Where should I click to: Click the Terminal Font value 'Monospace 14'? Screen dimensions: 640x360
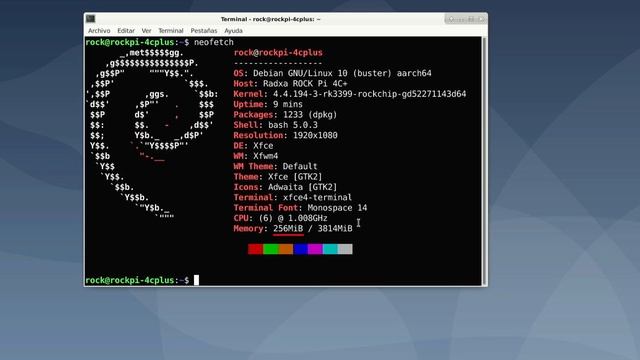(x=338, y=208)
